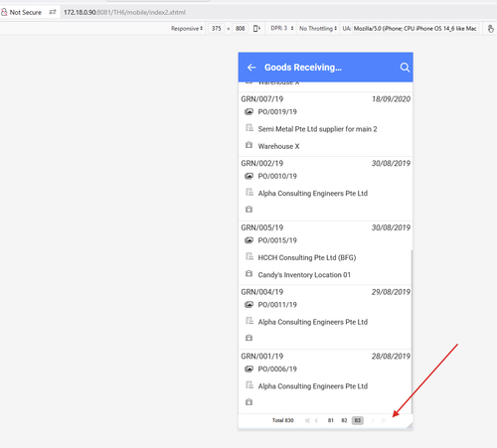The height and width of the screenshot is (448, 497).
Task: Click the supplier icon beside Semi Metal Pte Ltd
Action: pos(249,128)
